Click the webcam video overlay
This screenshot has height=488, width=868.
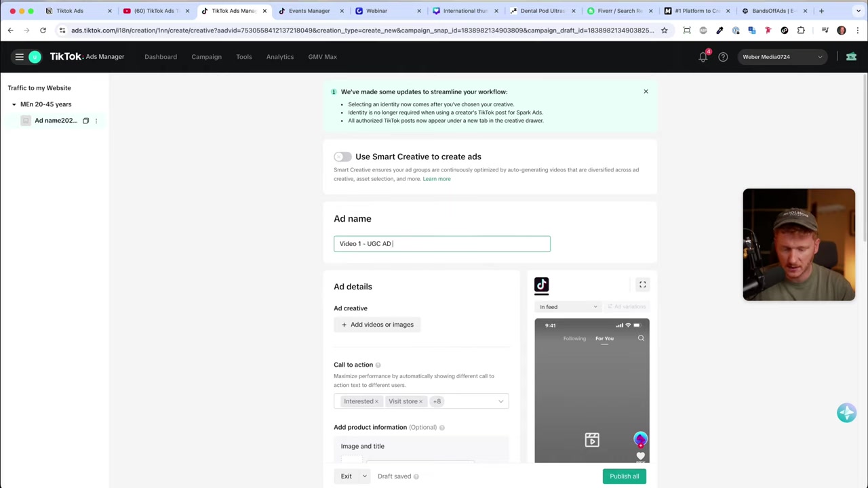tap(799, 245)
